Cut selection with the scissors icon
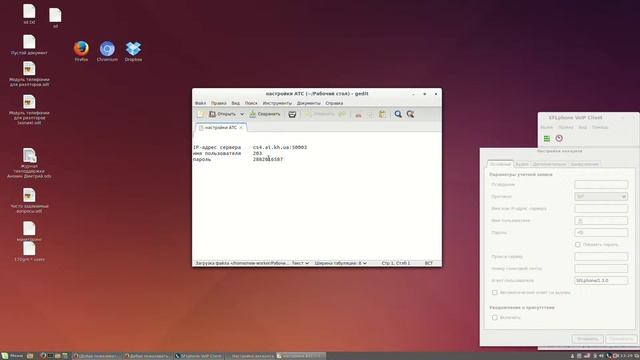The height and width of the screenshot is (360, 640). tap(358, 115)
